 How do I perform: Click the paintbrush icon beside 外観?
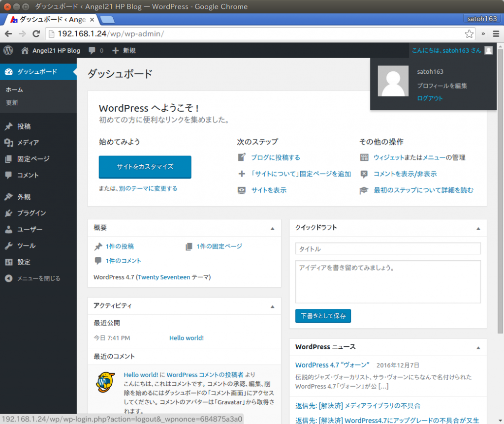coord(9,197)
